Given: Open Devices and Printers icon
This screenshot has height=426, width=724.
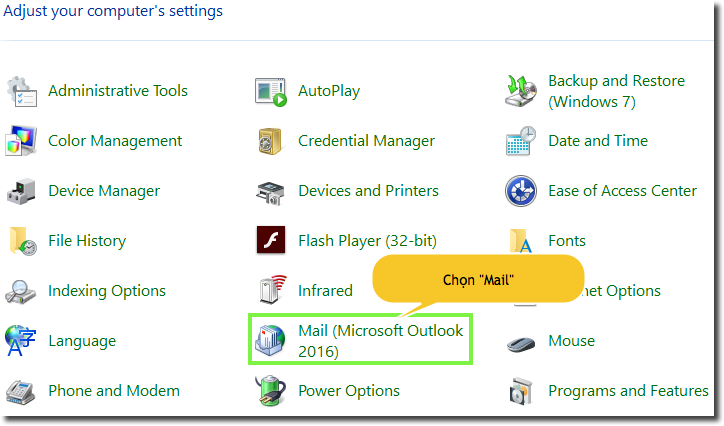Looking at the screenshot, I should pos(271,191).
